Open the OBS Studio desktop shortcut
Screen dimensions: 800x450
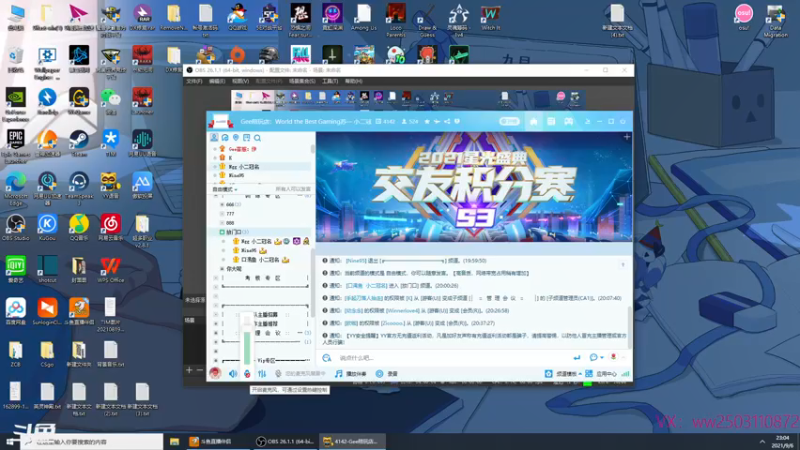coord(15,227)
